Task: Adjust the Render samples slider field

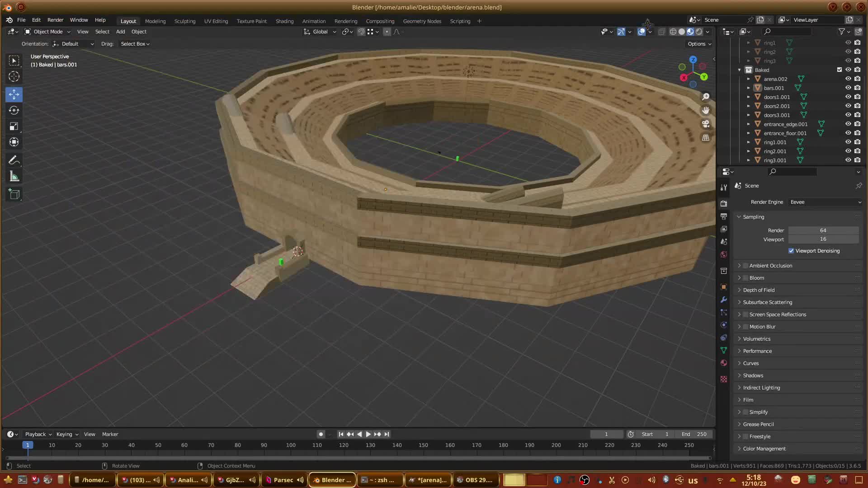Action: pos(823,230)
